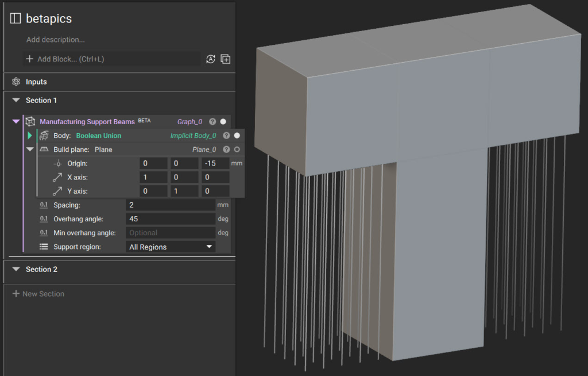Edit the Overhang angle value 45
Screen dimensions: 588x376
pyautogui.click(x=171, y=218)
